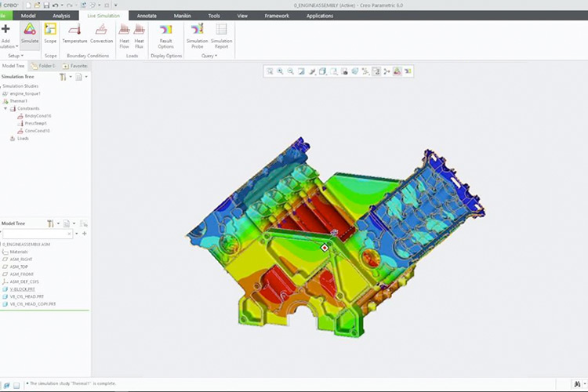Toggle live simulation display in the graphics toolbar
Screen dimensions: 588x392
(x=397, y=71)
